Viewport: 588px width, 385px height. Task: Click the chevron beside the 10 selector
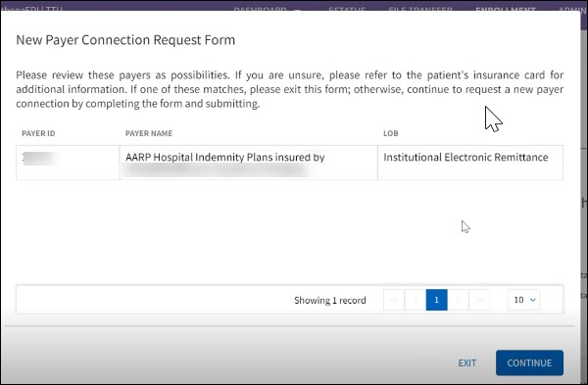tap(532, 300)
